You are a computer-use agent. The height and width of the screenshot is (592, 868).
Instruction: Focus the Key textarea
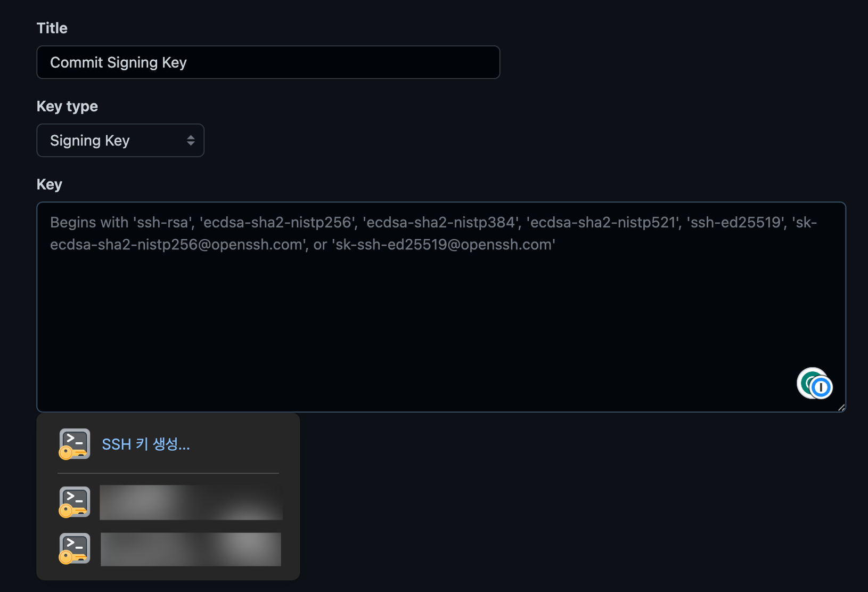[x=441, y=307]
